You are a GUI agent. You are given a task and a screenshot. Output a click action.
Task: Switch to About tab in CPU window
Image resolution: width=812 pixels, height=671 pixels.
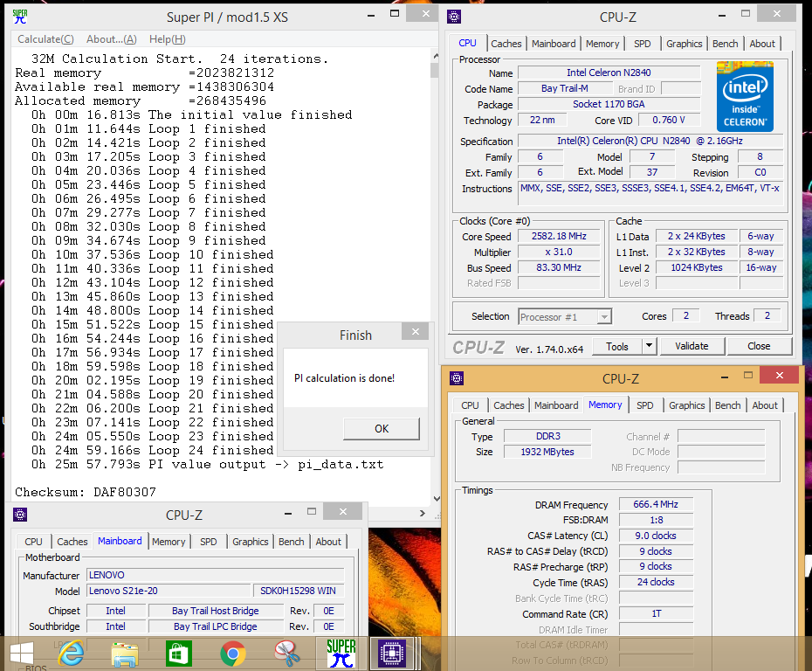pyautogui.click(x=762, y=44)
